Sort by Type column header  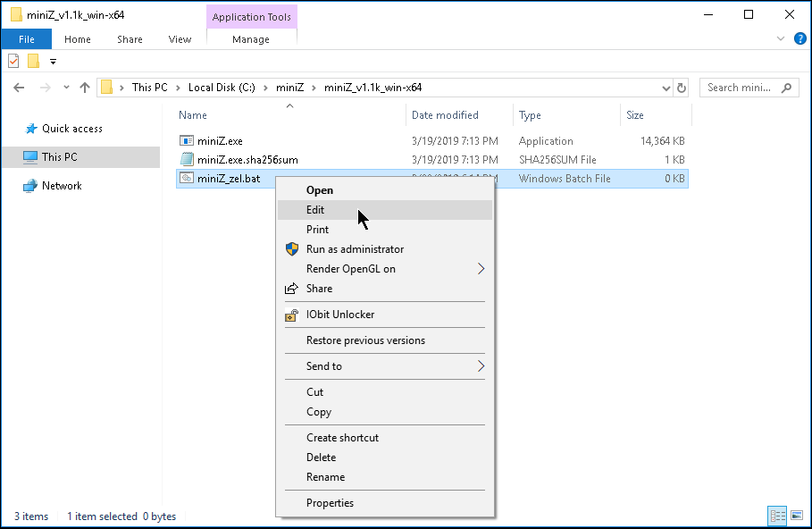tap(530, 115)
